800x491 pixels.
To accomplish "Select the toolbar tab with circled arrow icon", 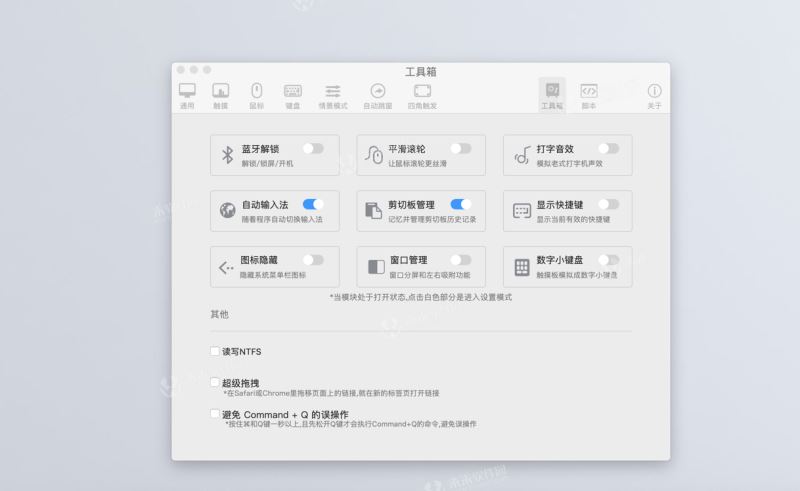I will click(x=378, y=96).
